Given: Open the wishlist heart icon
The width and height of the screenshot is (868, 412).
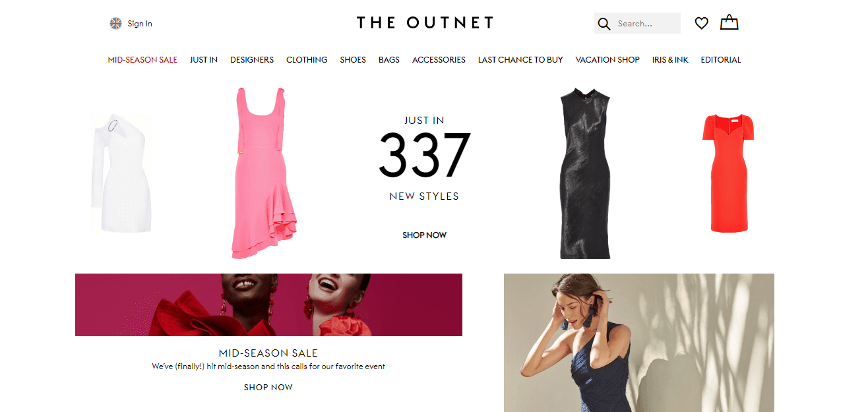Looking at the screenshot, I should coord(701,23).
